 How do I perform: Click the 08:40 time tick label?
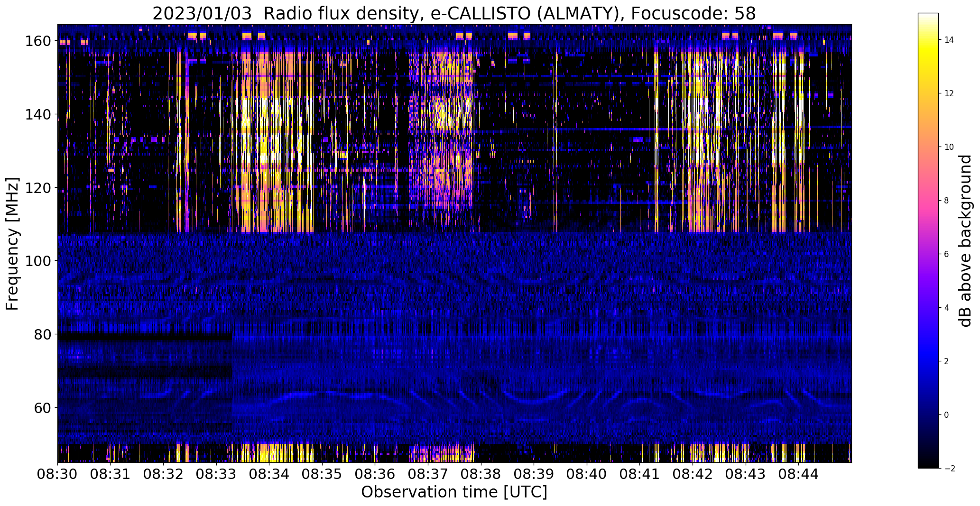(x=587, y=473)
